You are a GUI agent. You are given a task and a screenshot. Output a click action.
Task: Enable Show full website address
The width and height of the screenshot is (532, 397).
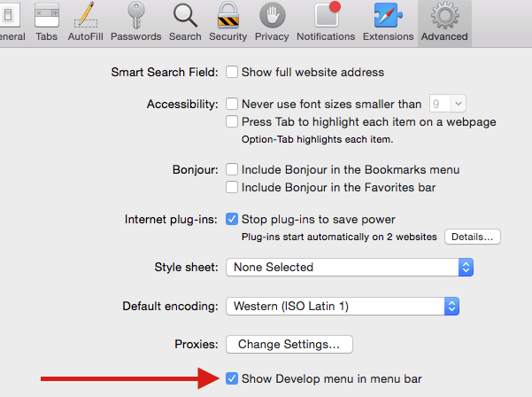coord(232,72)
